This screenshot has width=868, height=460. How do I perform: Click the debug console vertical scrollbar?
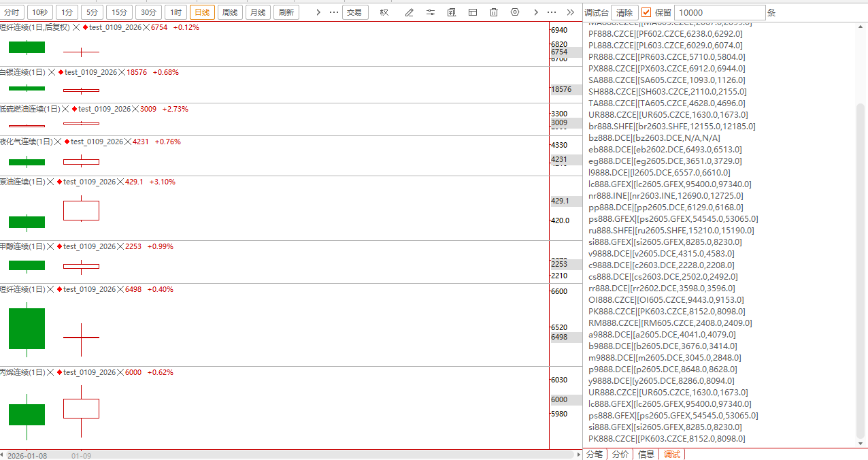pyautogui.click(x=861, y=272)
